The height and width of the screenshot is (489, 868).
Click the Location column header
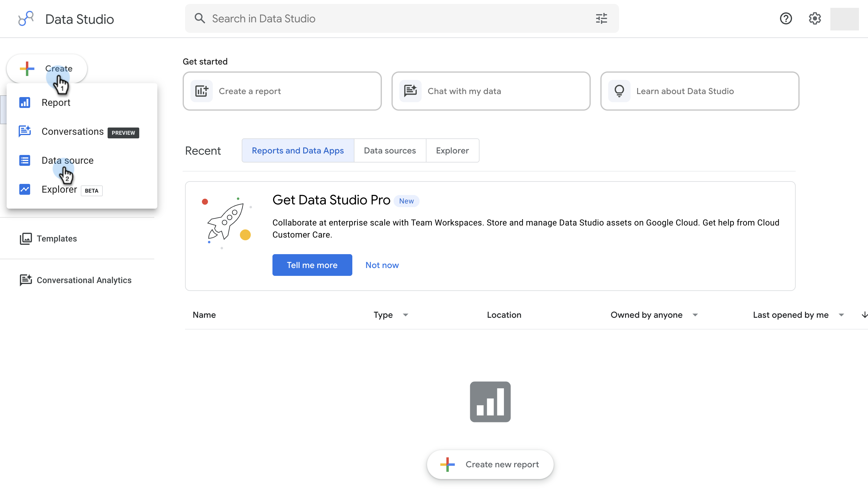pos(504,315)
